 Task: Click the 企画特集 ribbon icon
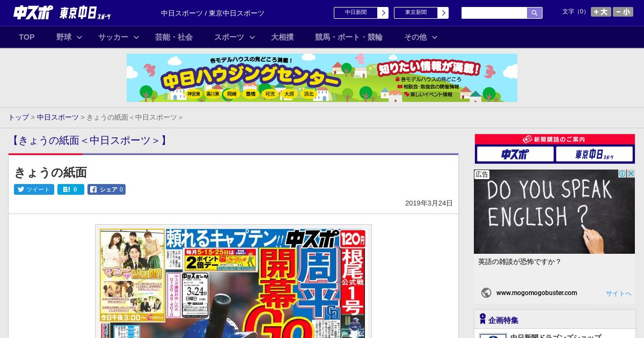click(482, 319)
